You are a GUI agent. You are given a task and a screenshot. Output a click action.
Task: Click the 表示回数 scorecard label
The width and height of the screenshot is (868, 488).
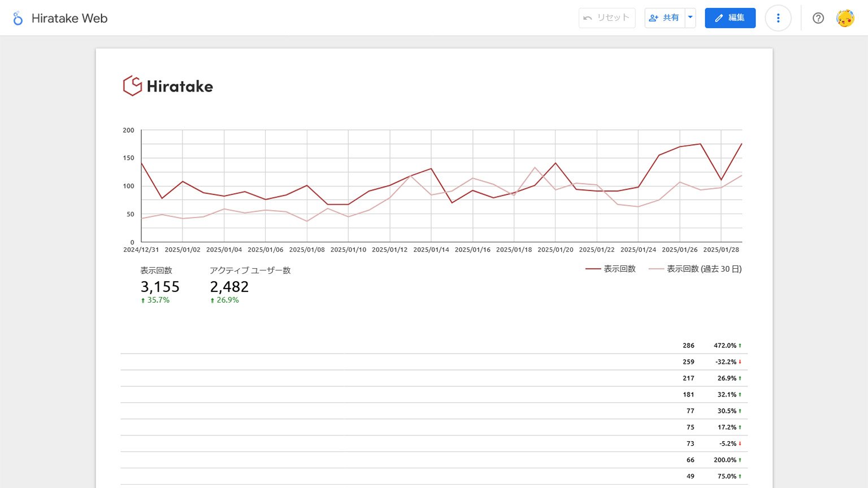tap(157, 271)
